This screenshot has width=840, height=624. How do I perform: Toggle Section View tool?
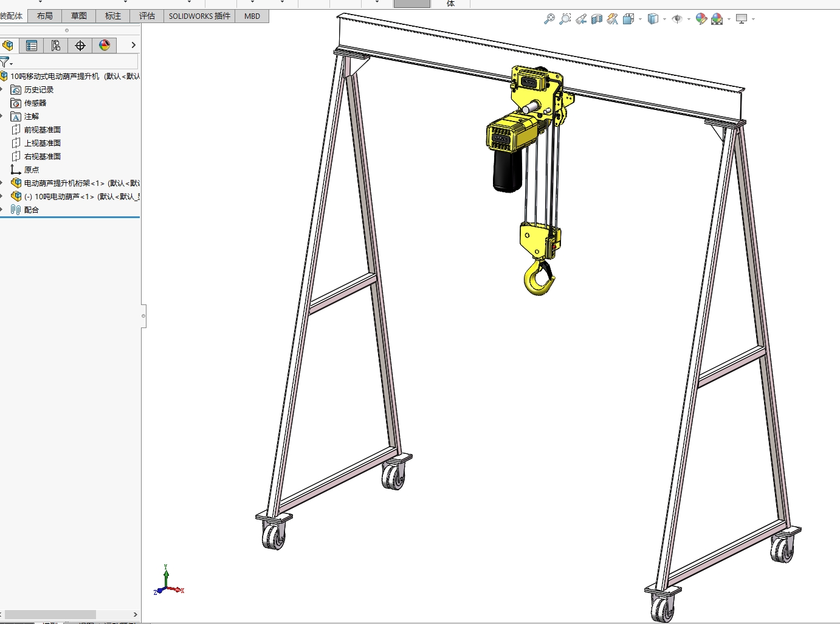pos(597,19)
